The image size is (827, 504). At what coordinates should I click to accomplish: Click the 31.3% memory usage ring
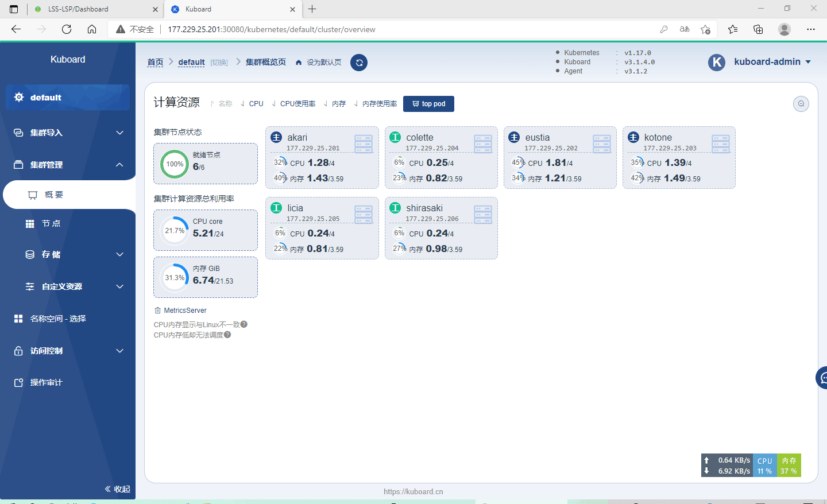click(175, 278)
